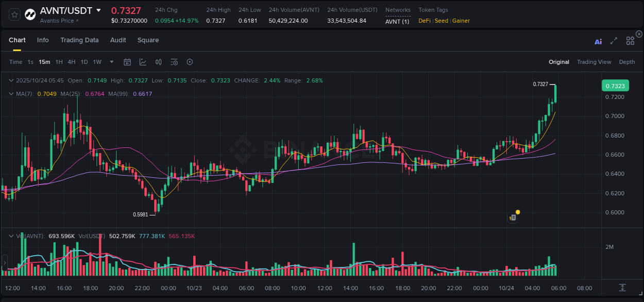Screen dimensions: 644x302
Task: Select the line chart style icon
Action: point(143,61)
